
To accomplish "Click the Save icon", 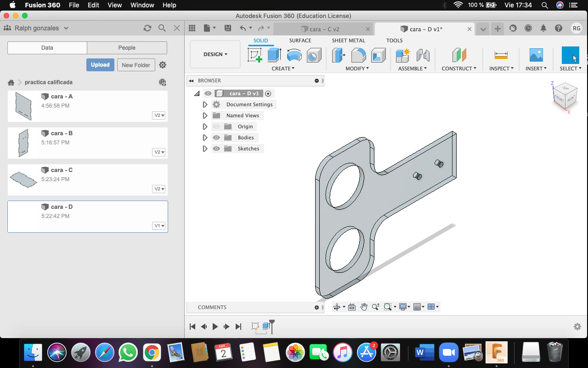I will pyautogui.click(x=228, y=28).
